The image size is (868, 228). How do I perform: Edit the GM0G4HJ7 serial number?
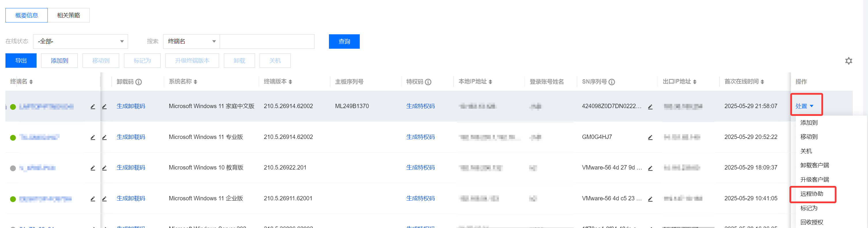click(x=650, y=137)
